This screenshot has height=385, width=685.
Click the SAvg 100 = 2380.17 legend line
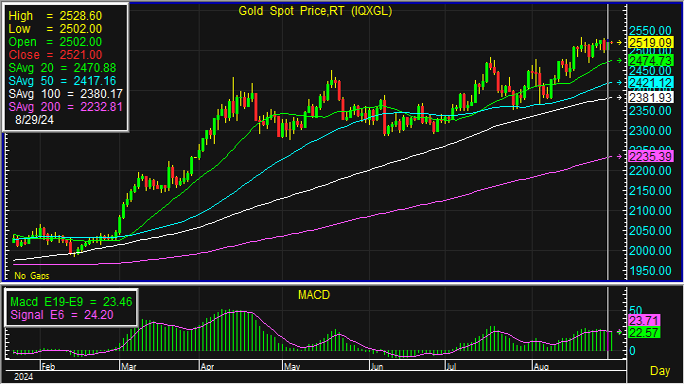(66, 94)
